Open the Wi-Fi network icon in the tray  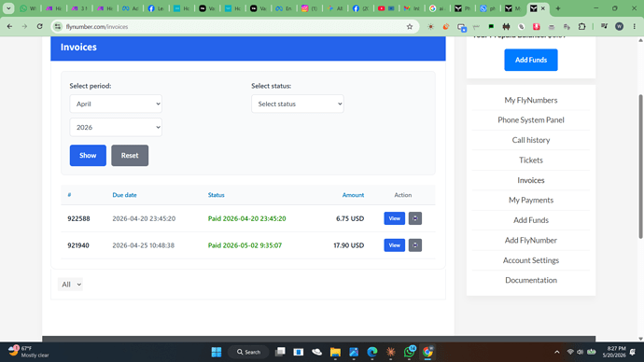point(570,352)
